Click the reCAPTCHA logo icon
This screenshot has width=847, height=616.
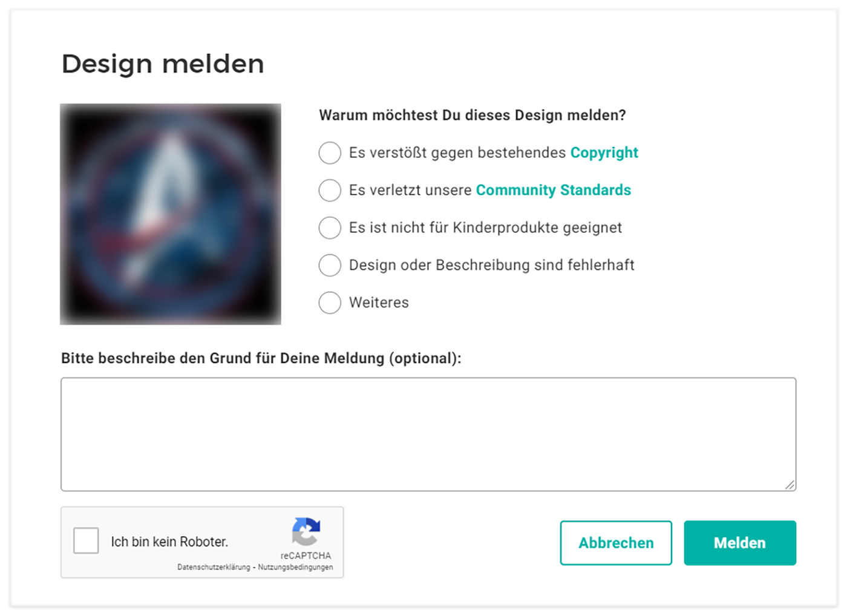pyautogui.click(x=306, y=531)
